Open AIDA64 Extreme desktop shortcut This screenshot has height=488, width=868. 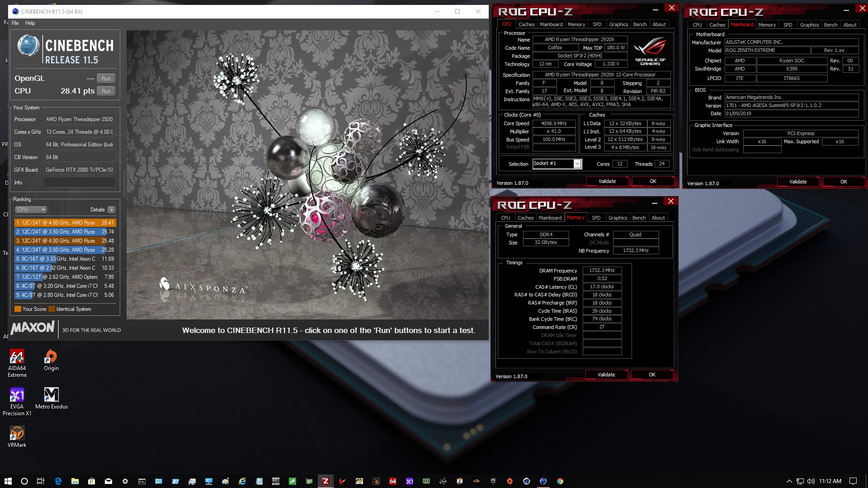click(17, 363)
